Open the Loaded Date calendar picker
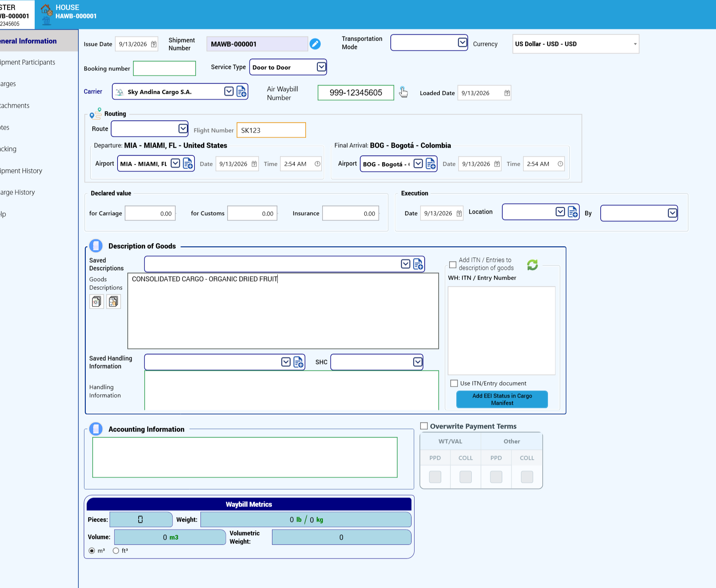 coord(507,93)
